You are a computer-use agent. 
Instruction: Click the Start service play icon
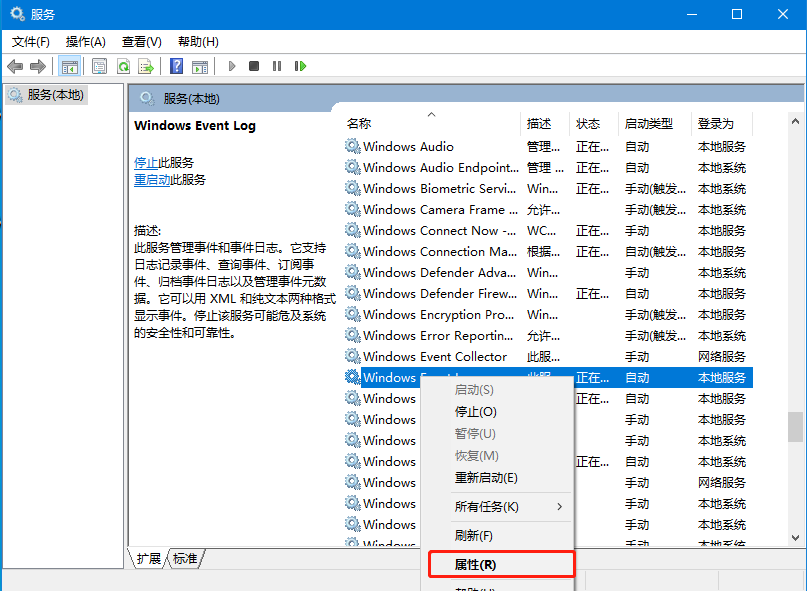point(232,66)
